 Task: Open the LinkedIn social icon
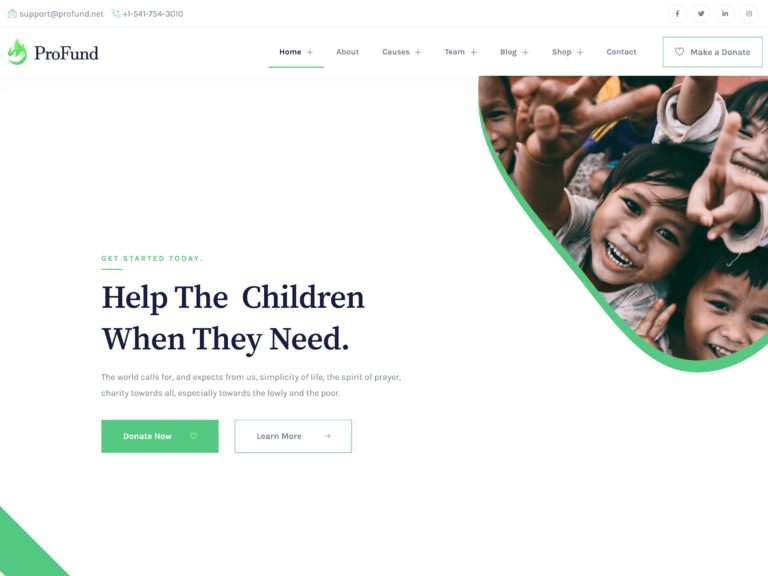[725, 14]
